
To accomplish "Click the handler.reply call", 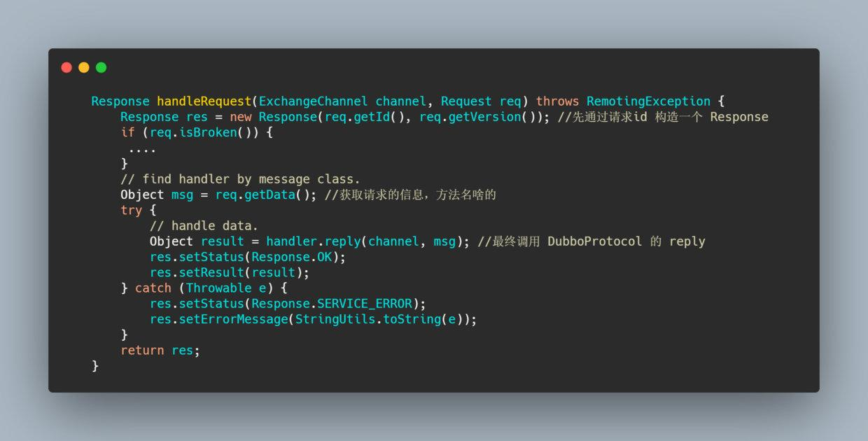I will coord(313,241).
